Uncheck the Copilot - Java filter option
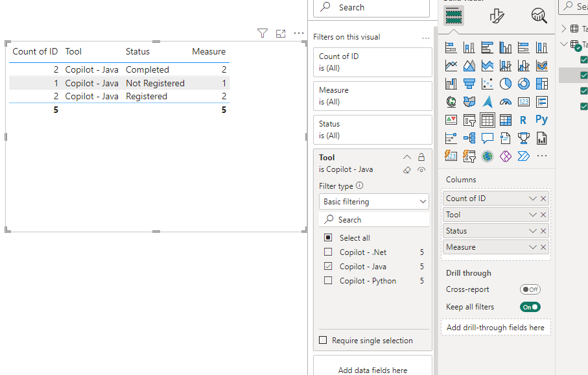The image size is (588, 375). pos(328,266)
